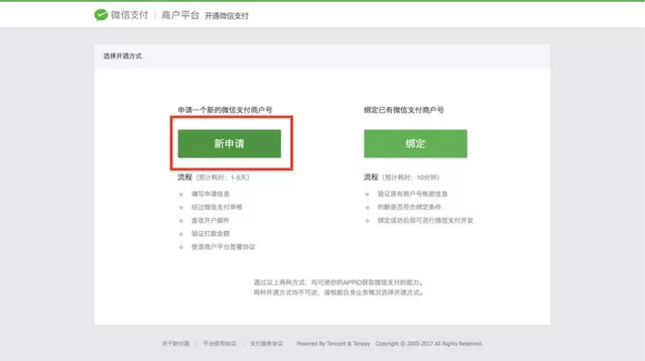Click the 绑定已有微信支付商户号 heading
Viewport: 645px width, 361px height.
[404, 110]
